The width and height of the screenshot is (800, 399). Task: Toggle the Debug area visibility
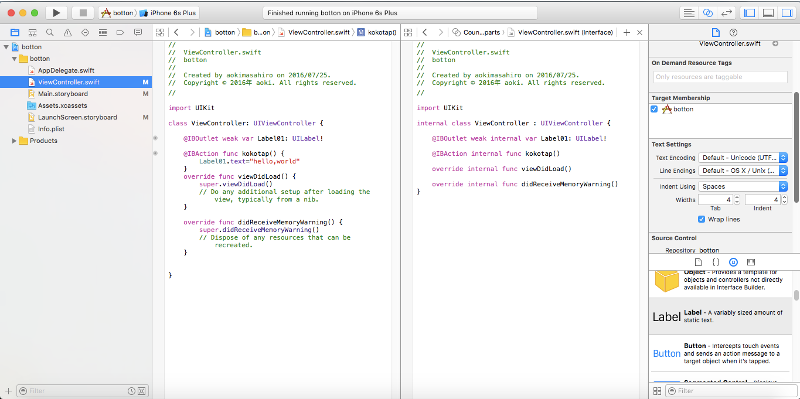click(x=768, y=13)
